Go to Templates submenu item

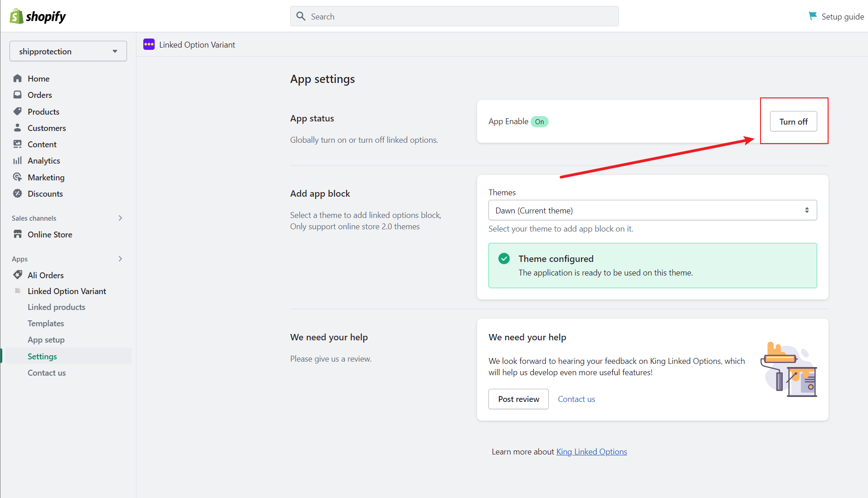(x=46, y=324)
